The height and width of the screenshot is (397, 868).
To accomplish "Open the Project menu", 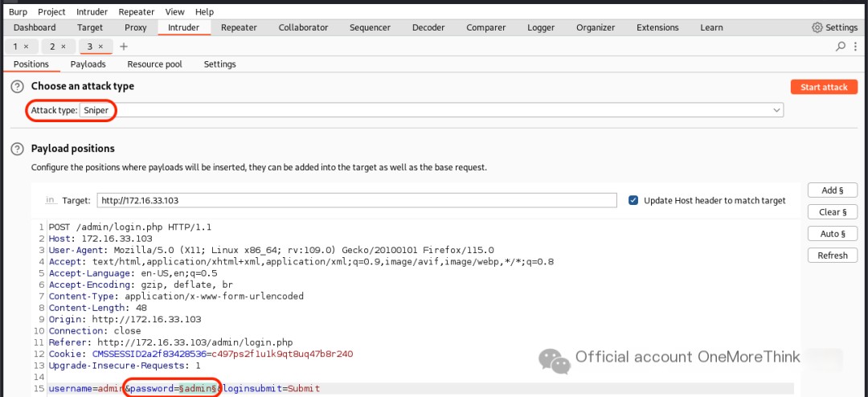I will 51,11.
